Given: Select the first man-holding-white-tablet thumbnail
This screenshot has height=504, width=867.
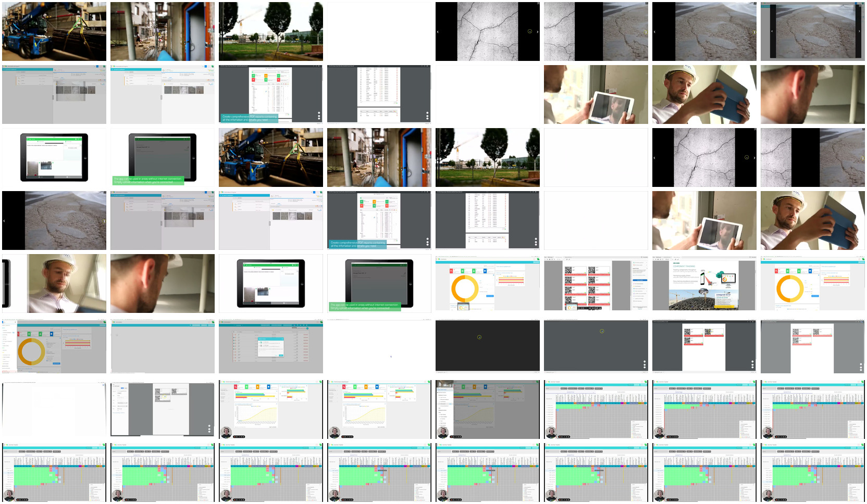Looking at the screenshot, I should coord(596,94).
